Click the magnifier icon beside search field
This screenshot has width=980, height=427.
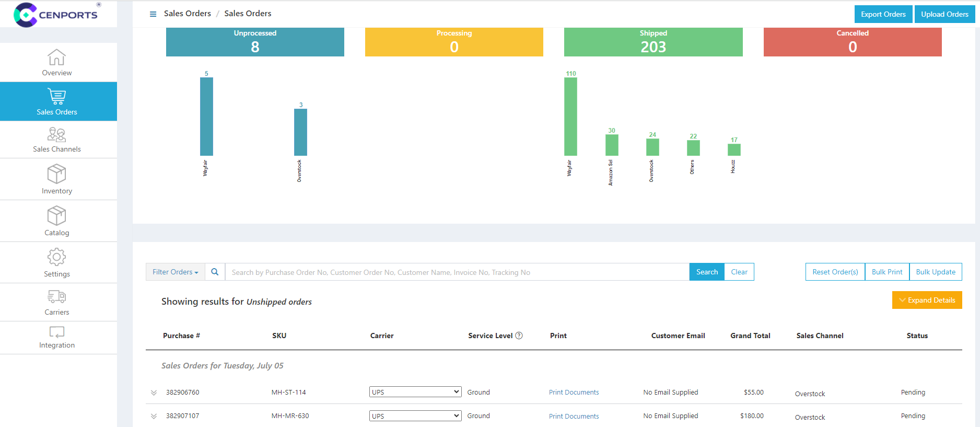[215, 272]
